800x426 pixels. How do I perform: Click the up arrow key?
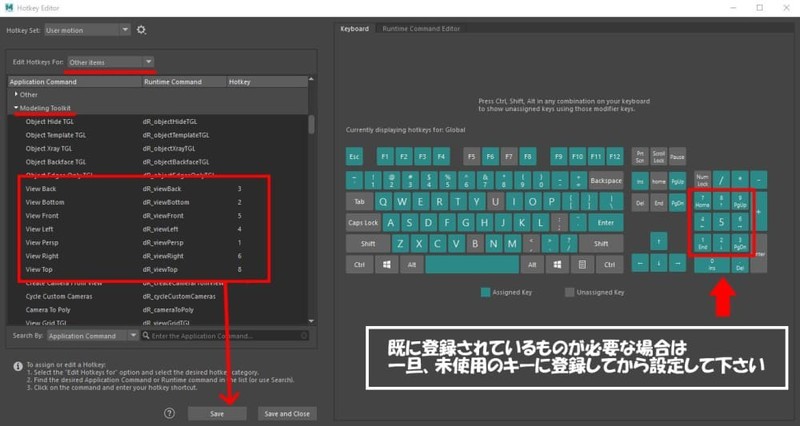659,241
